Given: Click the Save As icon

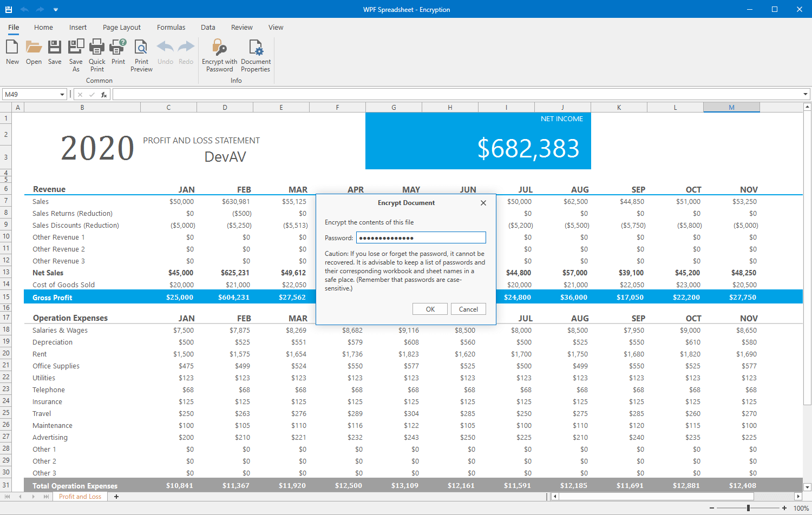Looking at the screenshot, I should [76, 48].
